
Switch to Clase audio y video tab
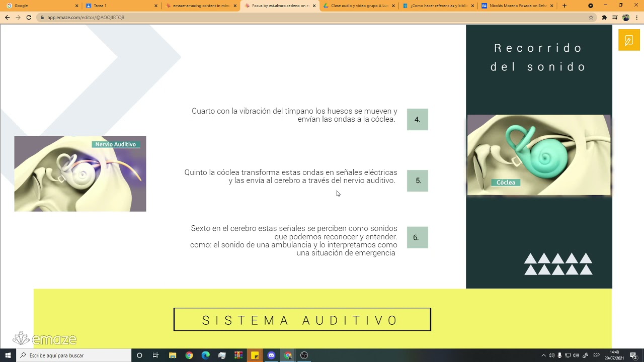point(359,6)
